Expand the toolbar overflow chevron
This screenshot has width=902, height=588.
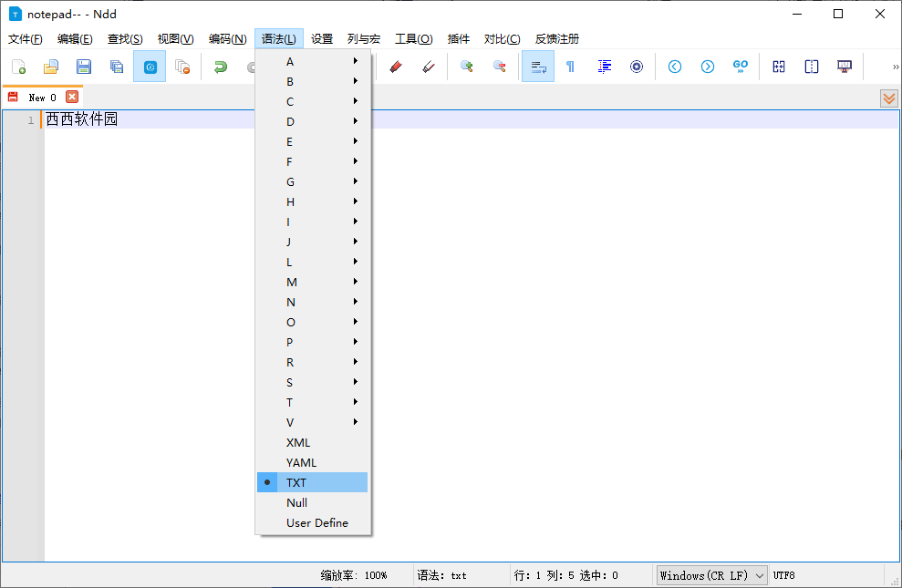(x=895, y=67)
